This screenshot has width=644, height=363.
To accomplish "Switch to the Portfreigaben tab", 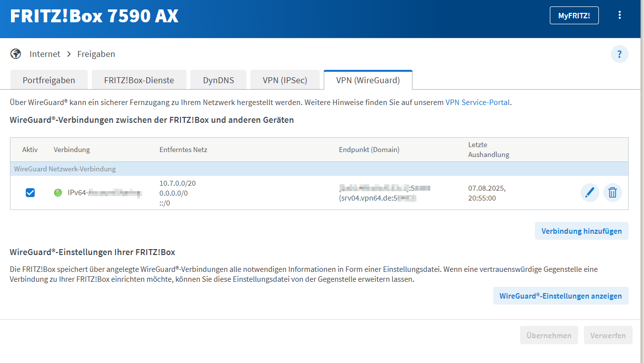I will pos(49,80).
